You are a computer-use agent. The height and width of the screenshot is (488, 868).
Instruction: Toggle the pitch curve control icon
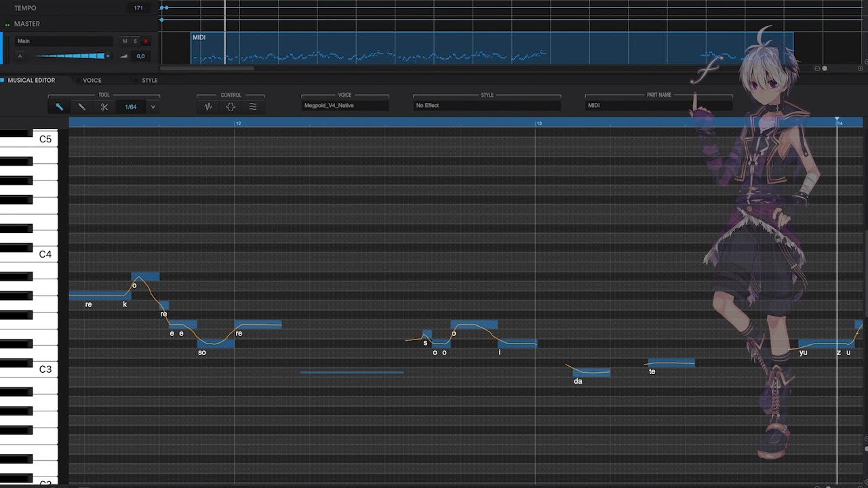(208, 106)
